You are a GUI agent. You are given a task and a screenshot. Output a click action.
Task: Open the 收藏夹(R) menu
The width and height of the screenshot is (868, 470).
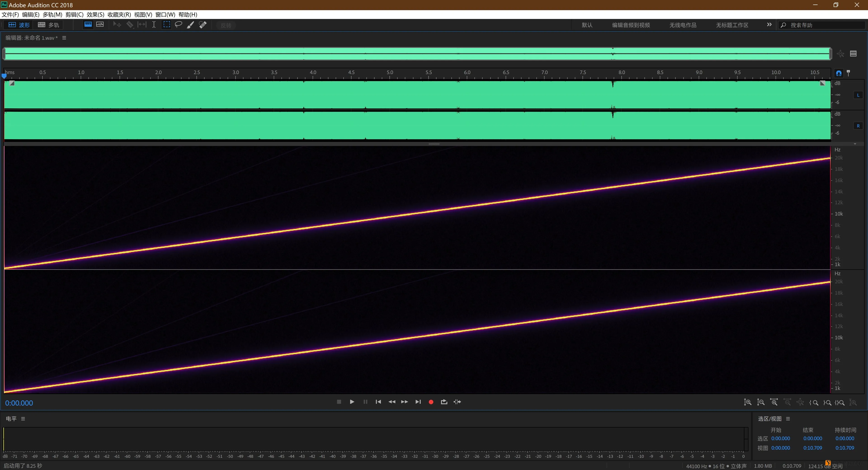[119, 14]
